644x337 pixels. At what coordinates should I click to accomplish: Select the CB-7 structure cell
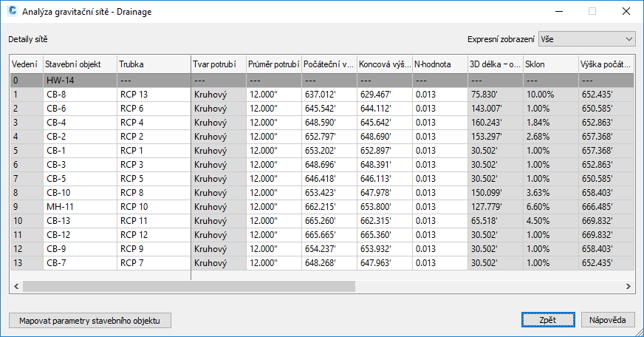pos(80,262)
